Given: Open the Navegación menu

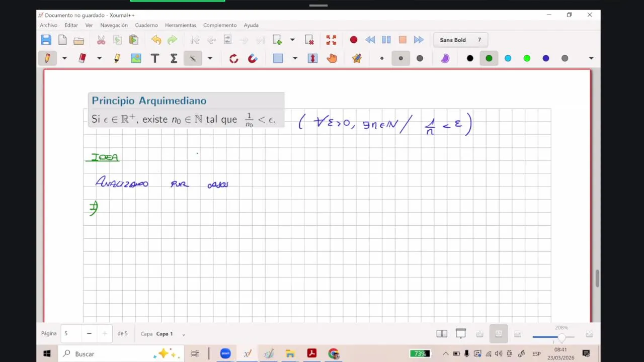Looking at the screenshot, I should tap(114, 25).
